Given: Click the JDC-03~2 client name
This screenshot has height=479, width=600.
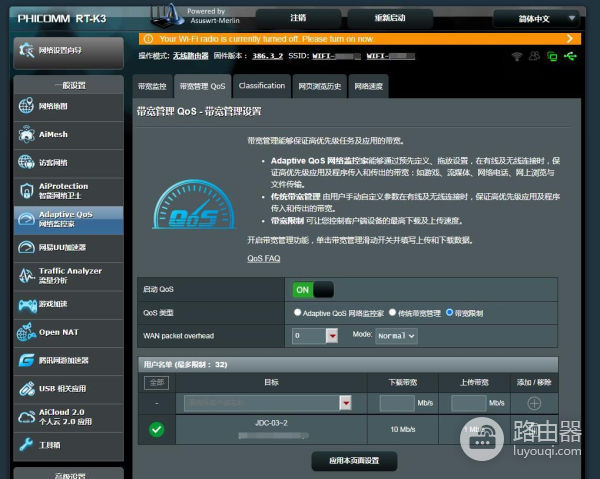Looking at the screenshot, I should point(271,423).
